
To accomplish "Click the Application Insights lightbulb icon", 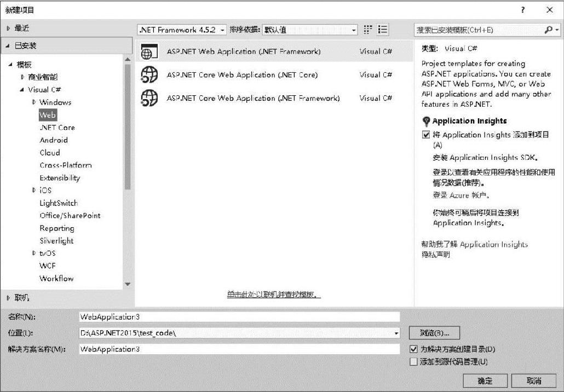I will pos(426,121).
